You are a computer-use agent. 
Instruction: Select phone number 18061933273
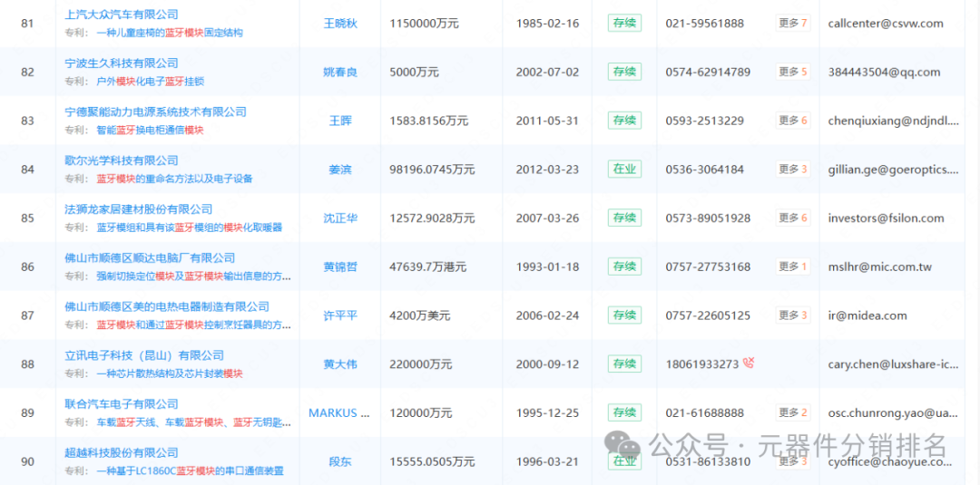click(701, 364)
